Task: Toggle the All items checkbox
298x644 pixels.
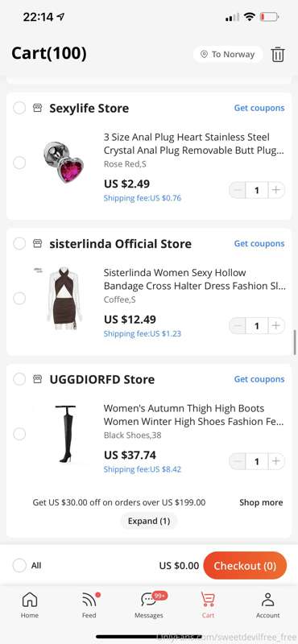Action: pyautogui.click(x=19, y=565)
